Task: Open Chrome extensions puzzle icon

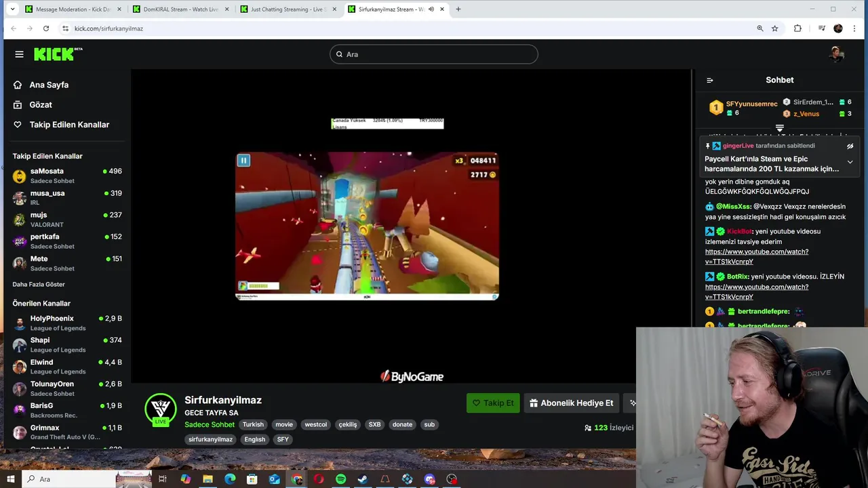Action: coord(797,28)
